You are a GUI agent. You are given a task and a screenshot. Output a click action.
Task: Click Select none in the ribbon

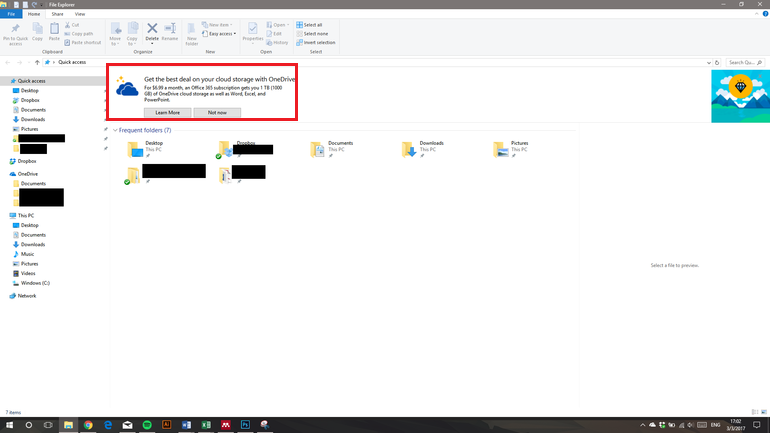(312, 33)
